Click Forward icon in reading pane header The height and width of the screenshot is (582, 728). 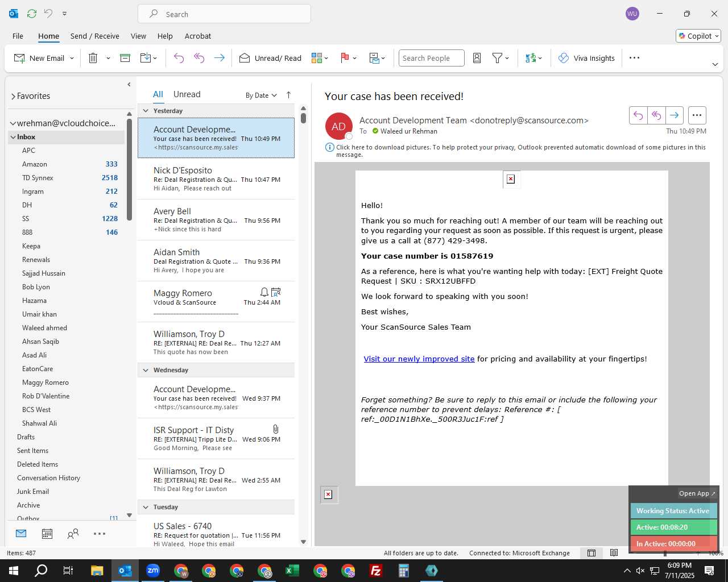[675, 115]
